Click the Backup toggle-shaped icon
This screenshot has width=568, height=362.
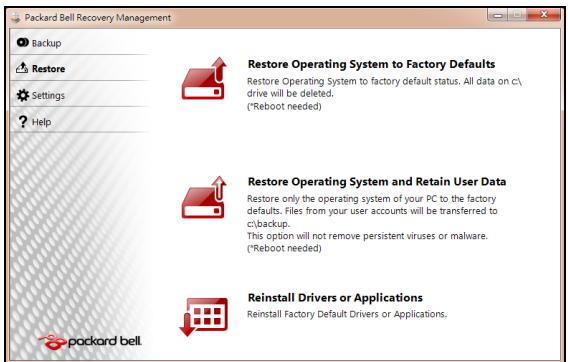22,42
